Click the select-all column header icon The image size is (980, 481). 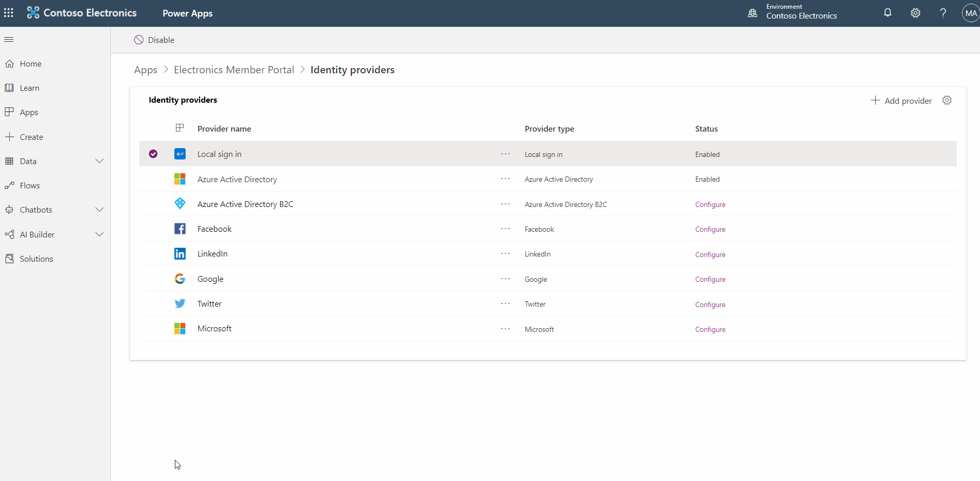179,128
